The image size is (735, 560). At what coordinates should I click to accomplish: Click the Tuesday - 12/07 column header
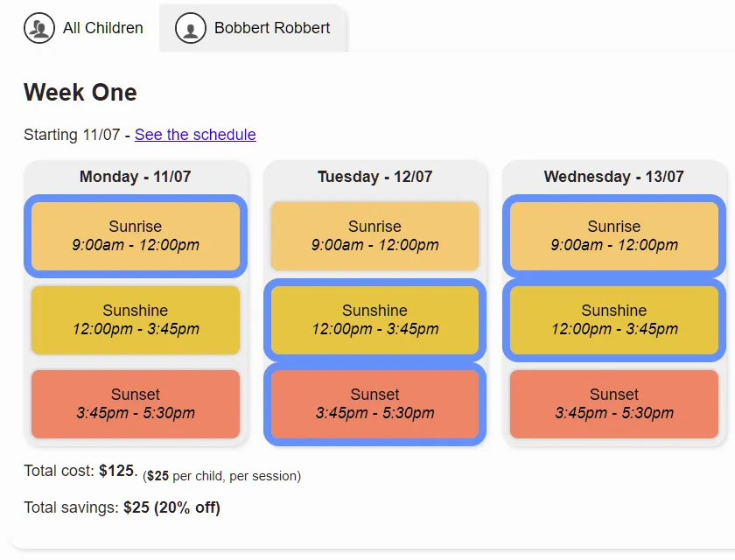click(374, 177)
